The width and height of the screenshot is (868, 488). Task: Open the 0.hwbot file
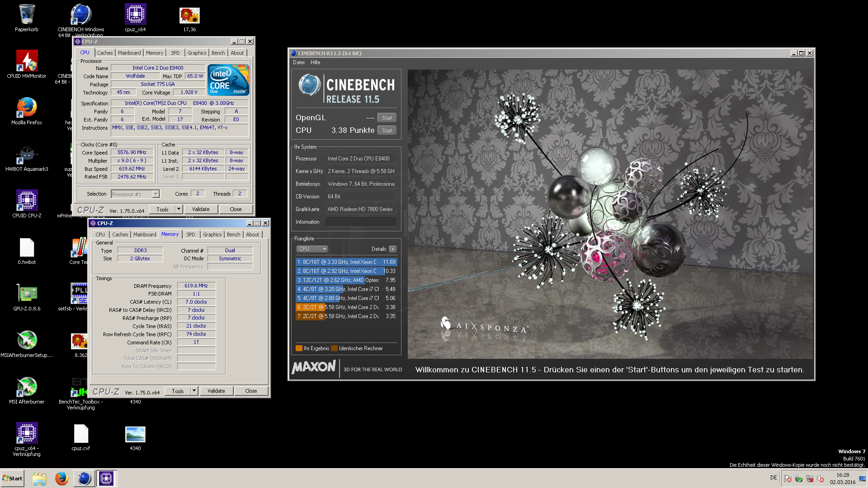pos(27,251)
